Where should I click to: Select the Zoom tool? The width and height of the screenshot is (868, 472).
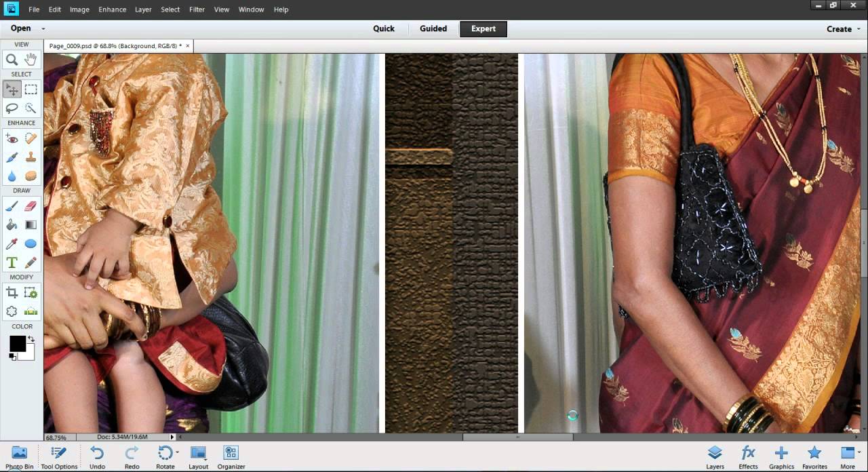[x=12, y=60]
